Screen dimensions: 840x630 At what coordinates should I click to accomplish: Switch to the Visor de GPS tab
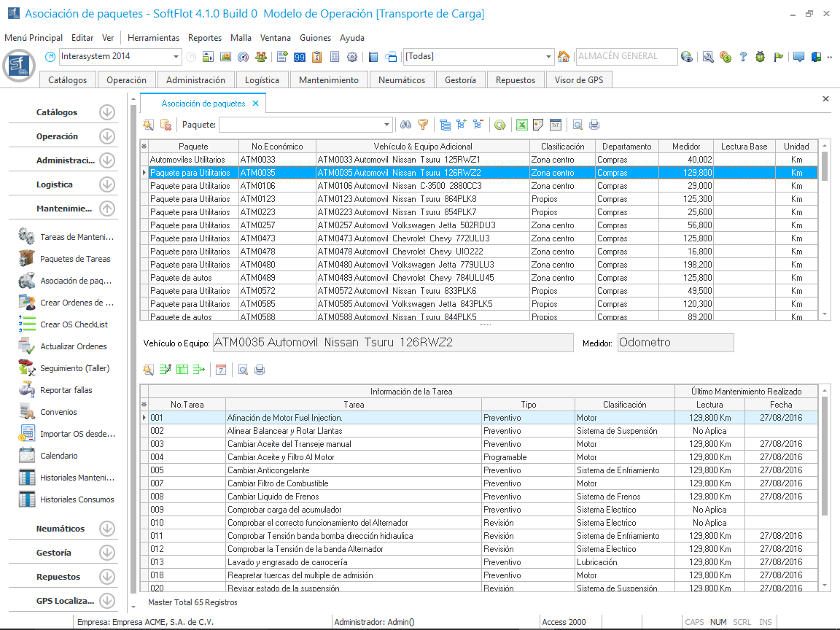(578, 80)
